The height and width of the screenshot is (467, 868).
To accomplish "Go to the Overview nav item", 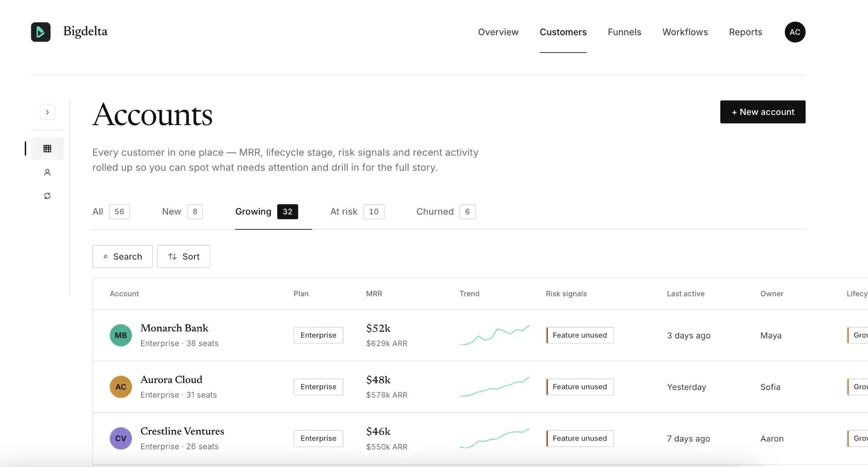I will pyautogui.click(x=498, y=32).
